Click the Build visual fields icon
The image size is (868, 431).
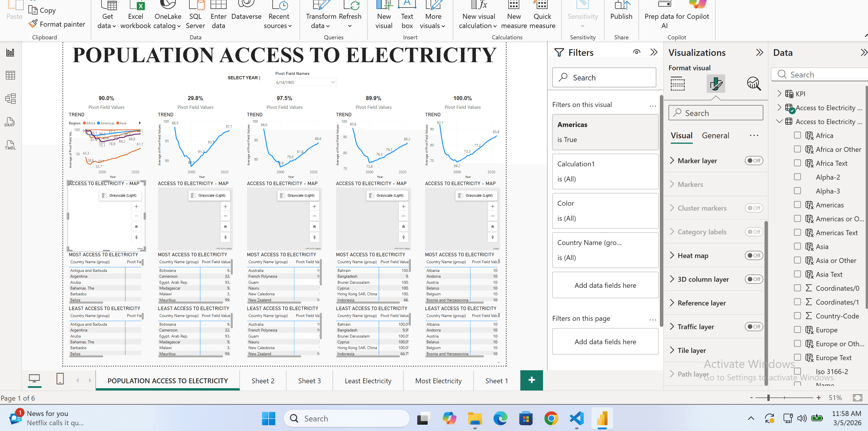677,84
